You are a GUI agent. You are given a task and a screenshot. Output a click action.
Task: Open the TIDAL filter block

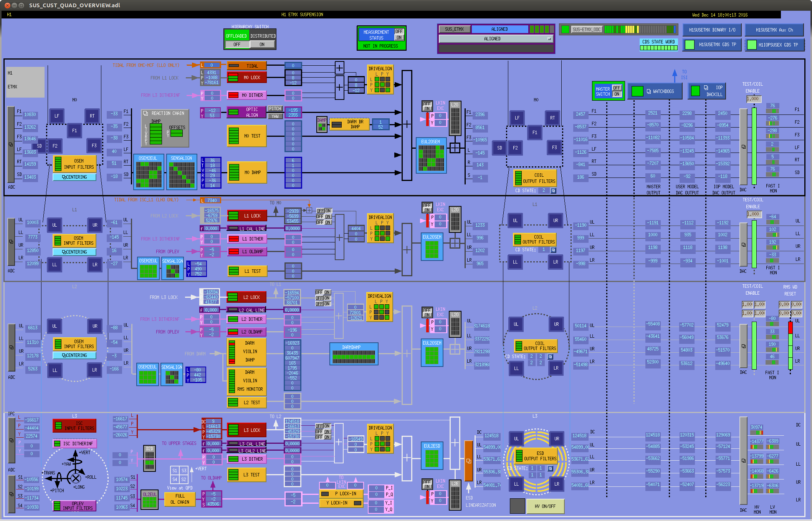point(246,66)
